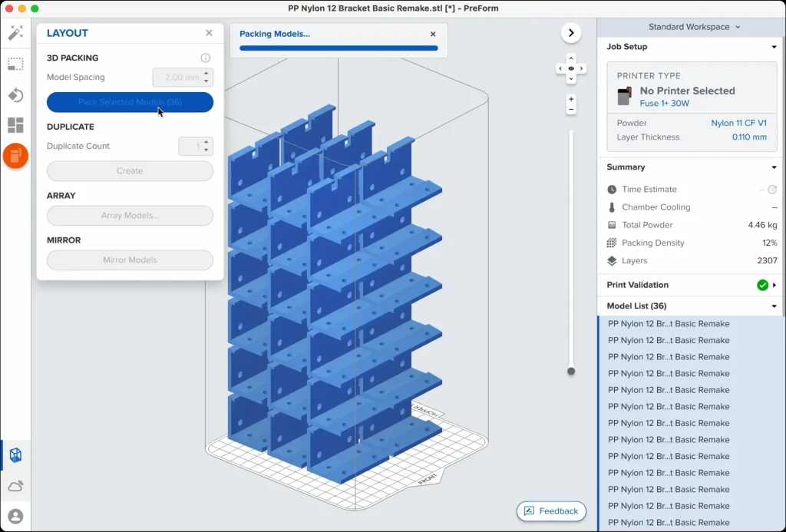Rotate the view upward
This screenshot has height=532, width=786.
pos(571,58)
